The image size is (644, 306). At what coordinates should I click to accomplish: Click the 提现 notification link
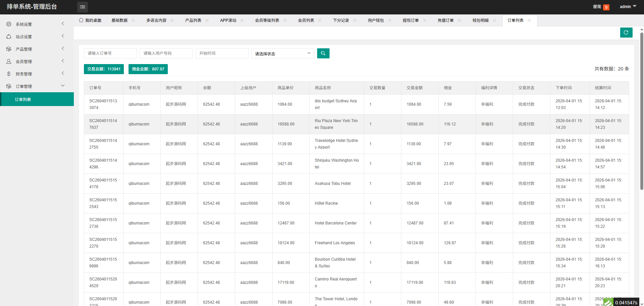pyautogui.click(x=597, y=7)
